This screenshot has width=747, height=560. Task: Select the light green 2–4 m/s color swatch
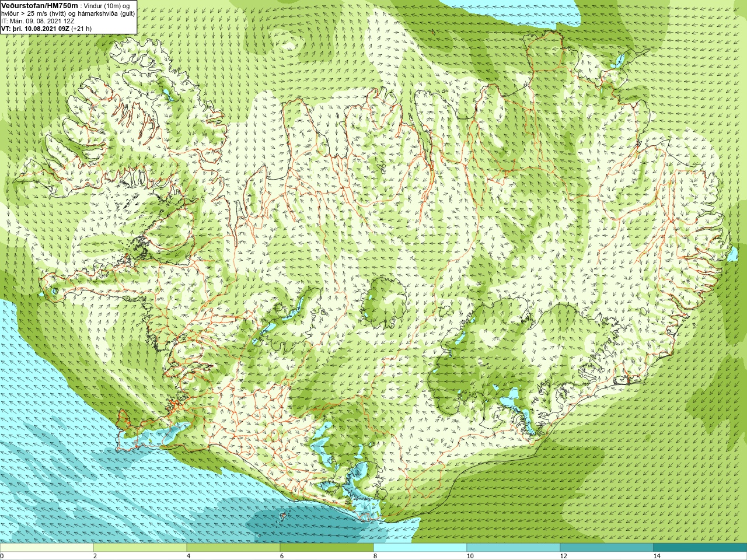[x=140, y=548]
